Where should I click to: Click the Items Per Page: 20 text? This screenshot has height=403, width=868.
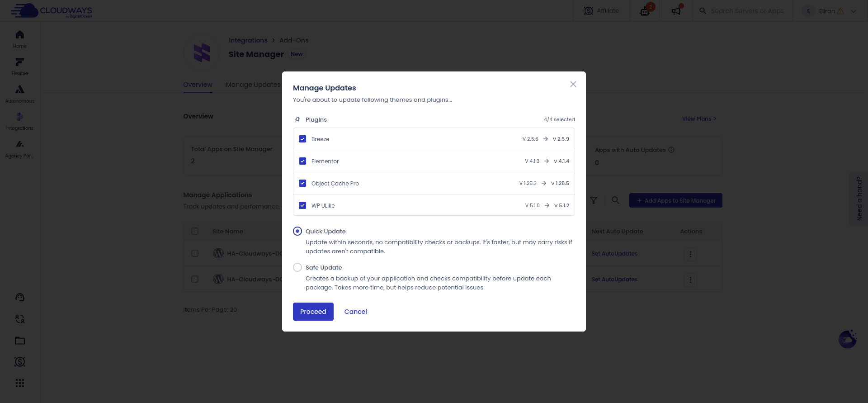coord(210,310)
